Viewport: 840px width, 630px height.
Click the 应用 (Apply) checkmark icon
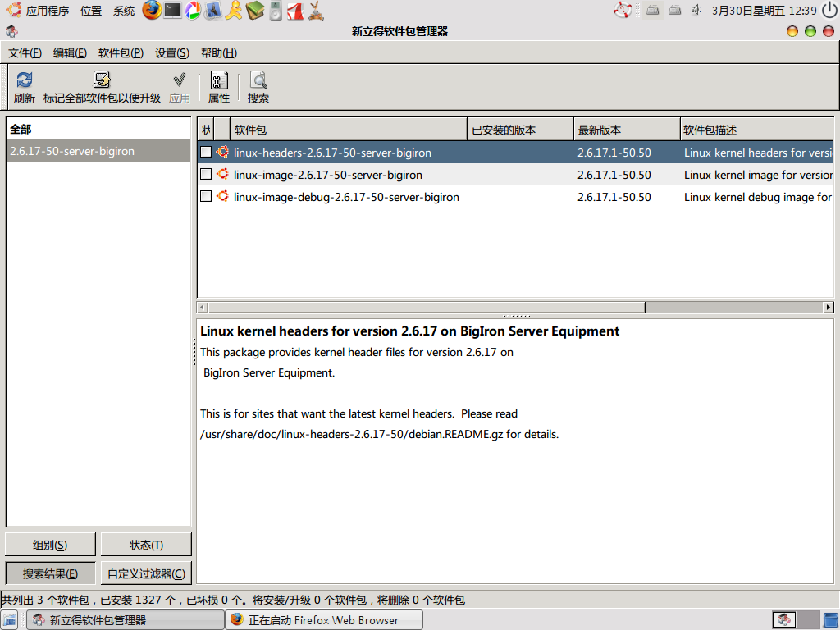pyautogui.click(x=180, y=80)
